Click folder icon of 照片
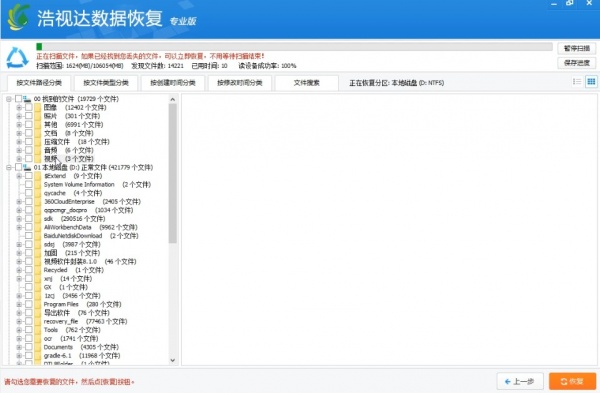 (x=38, y=116)
